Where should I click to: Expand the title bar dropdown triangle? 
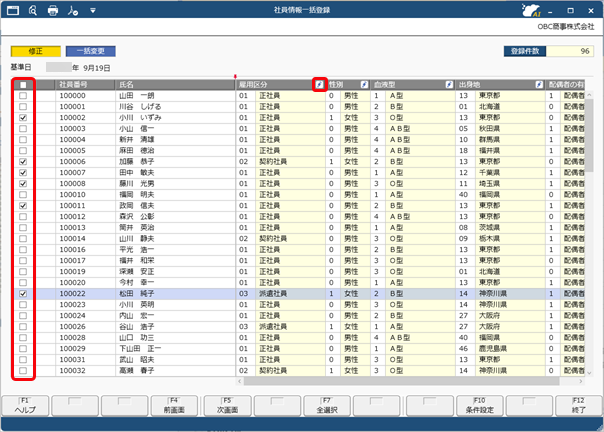pyautogui.click(x=93, y=11)
